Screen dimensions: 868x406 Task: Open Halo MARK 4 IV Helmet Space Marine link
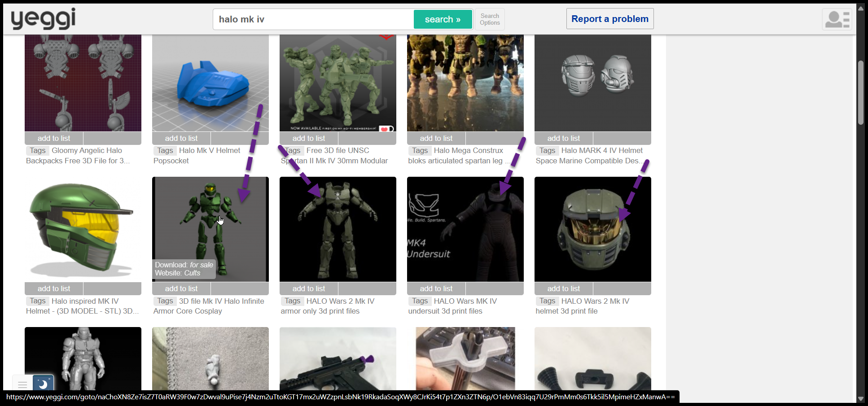tap(589, 156)
